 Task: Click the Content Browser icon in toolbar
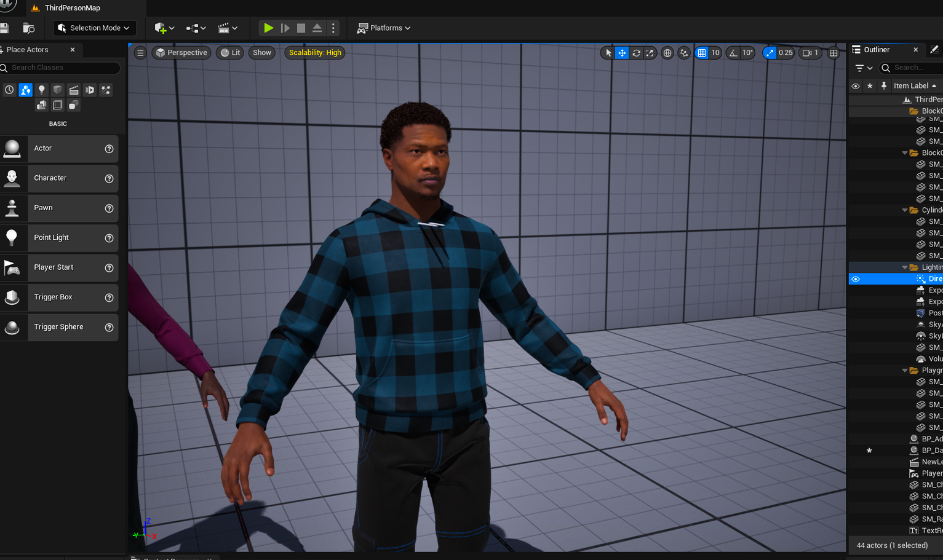[28, 28]
